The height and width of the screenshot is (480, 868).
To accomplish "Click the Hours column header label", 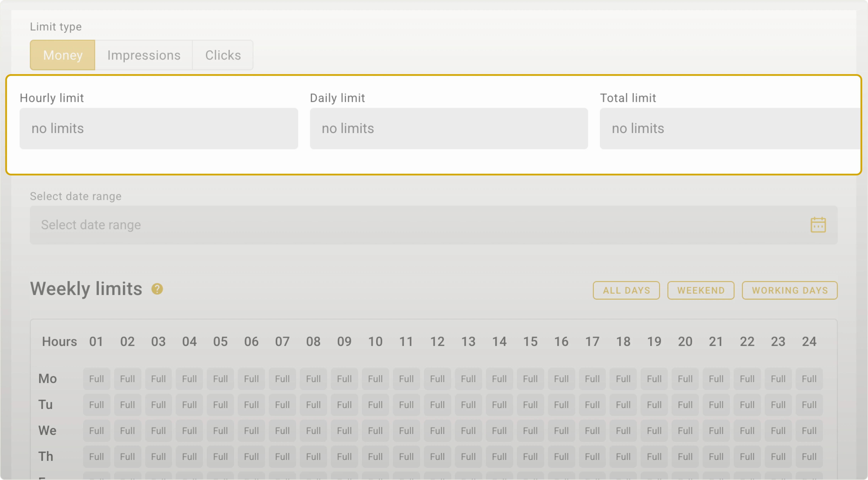I will [59, 341].
